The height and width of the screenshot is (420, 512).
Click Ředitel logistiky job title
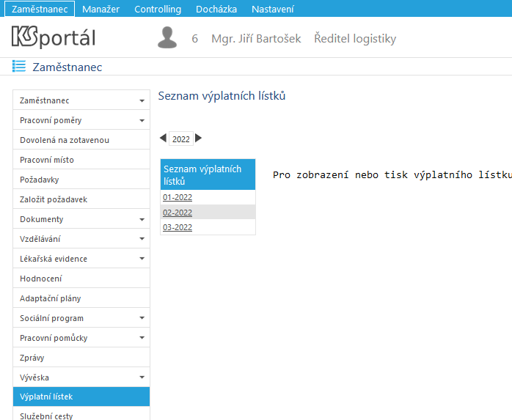(355, 39)
